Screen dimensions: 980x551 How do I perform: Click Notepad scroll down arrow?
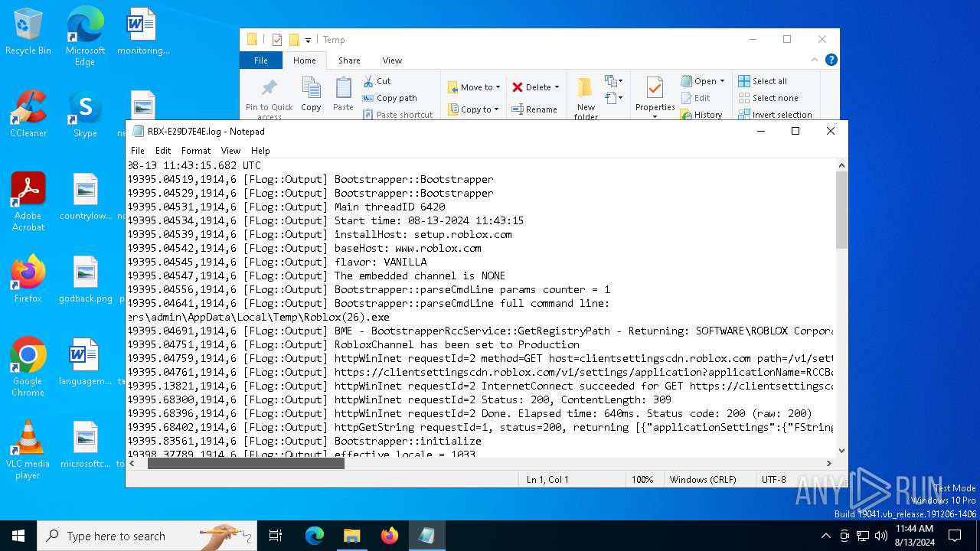(x=841, y=451)
